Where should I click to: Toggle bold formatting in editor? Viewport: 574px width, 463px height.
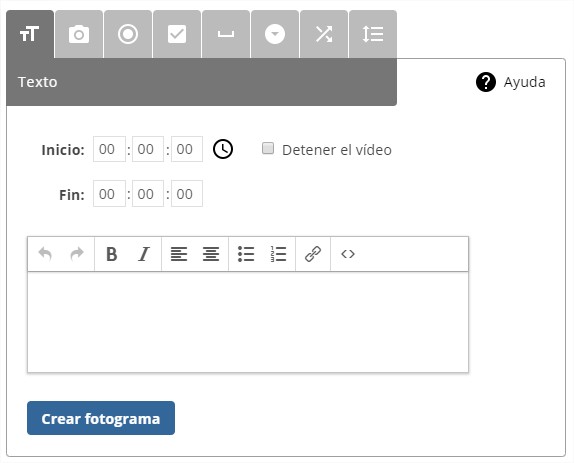click(112, 254)
